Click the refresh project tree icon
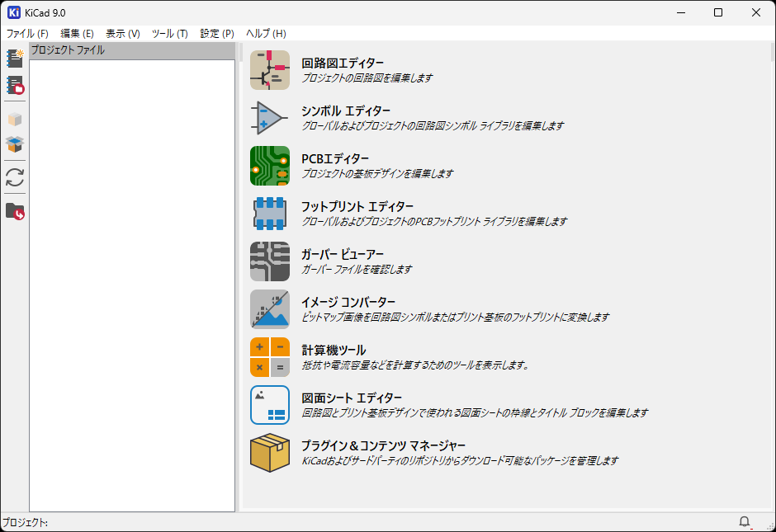776x532 pixels. click(15, 177)
